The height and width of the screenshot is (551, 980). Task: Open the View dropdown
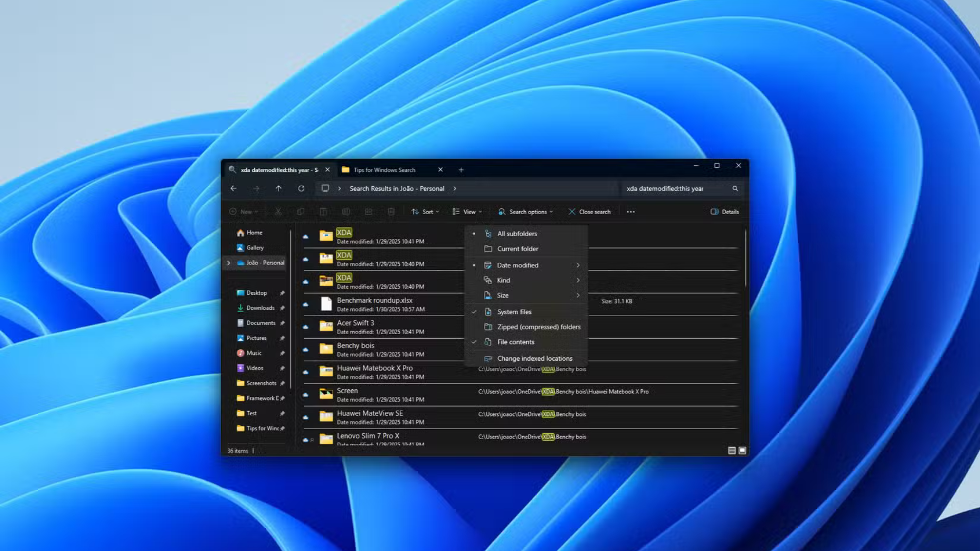coord(467,211)
